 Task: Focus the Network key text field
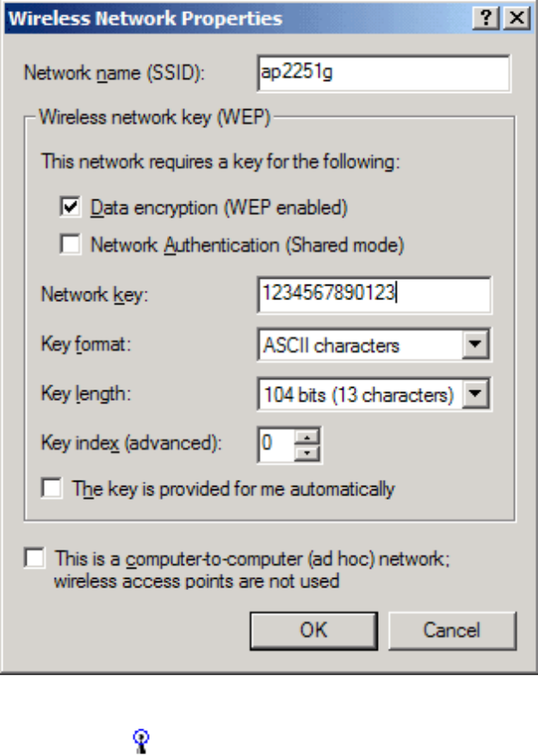point(373,294)
